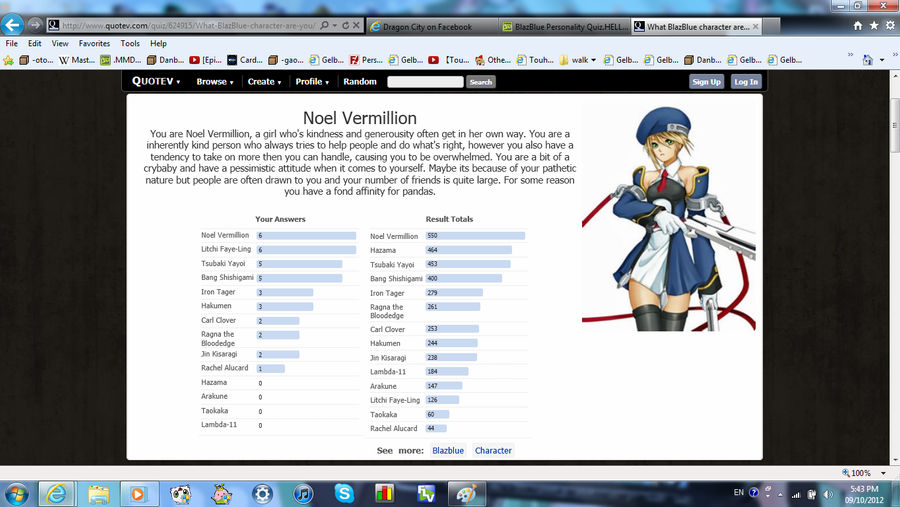Open the Windows Start orb

(x=16, y=494)
